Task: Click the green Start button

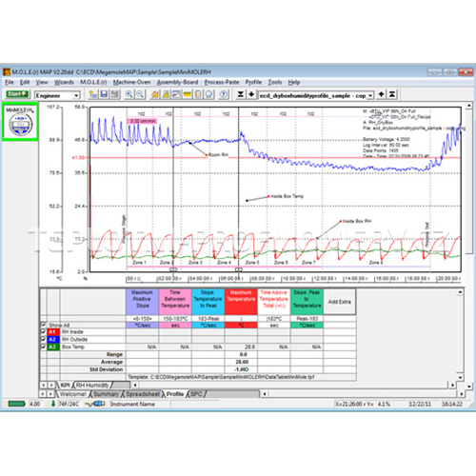Action: (x=17, y=94)
